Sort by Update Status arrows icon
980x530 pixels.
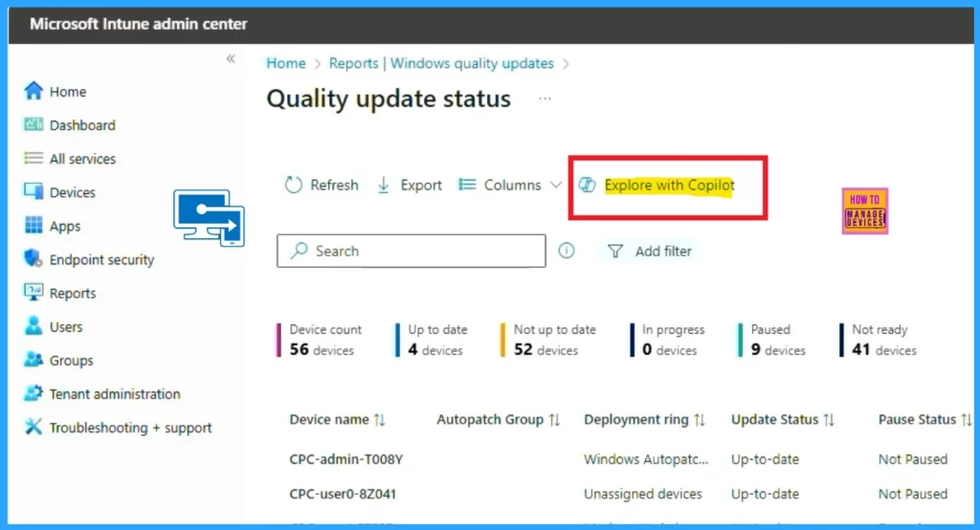tap(829, 420)
